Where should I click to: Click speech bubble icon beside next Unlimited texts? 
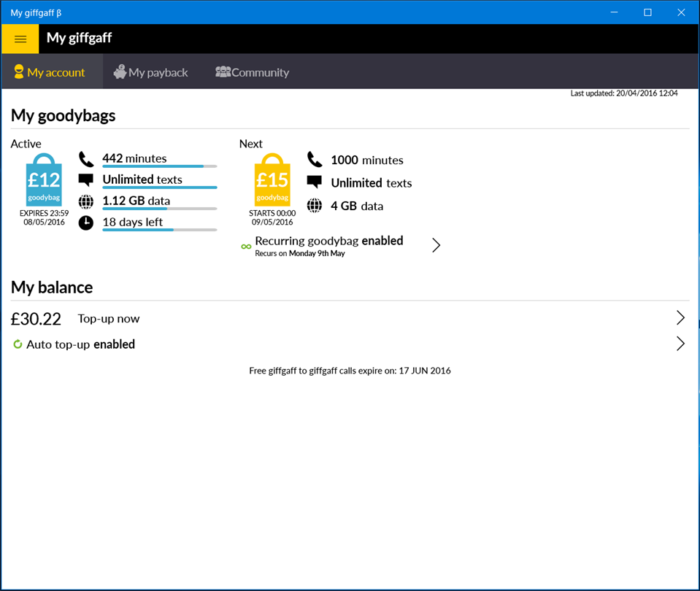tap(315, 182)
